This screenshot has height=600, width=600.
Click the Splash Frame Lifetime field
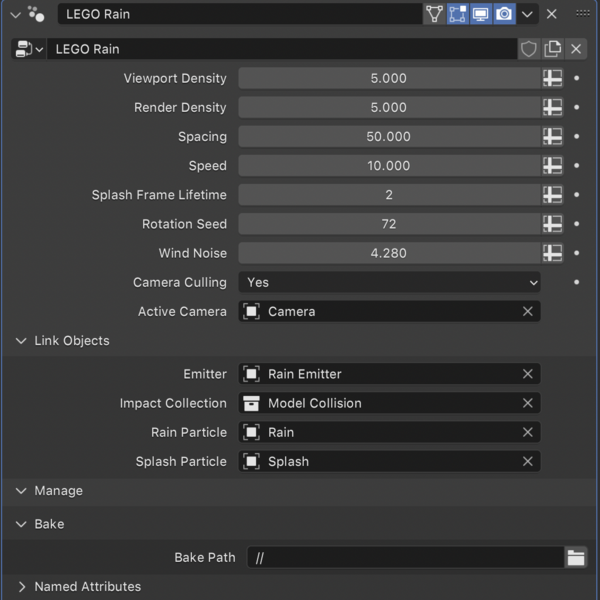[x=389, y=195]
